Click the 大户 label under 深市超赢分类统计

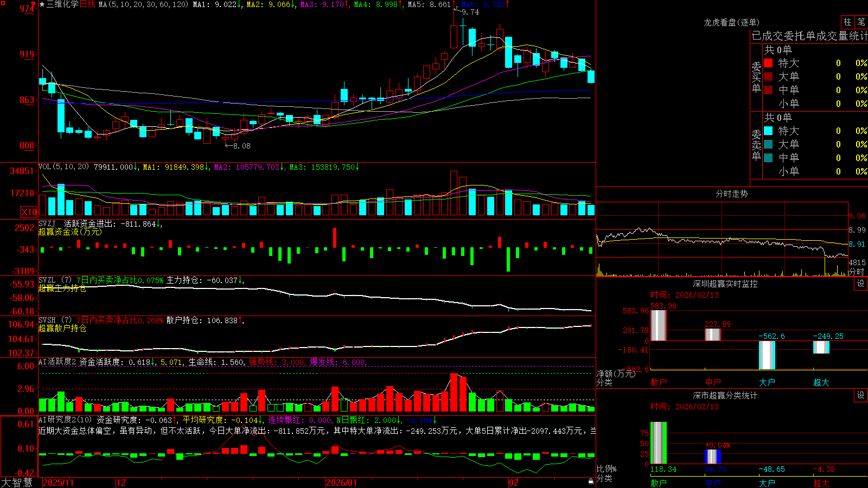coord(767,483)
